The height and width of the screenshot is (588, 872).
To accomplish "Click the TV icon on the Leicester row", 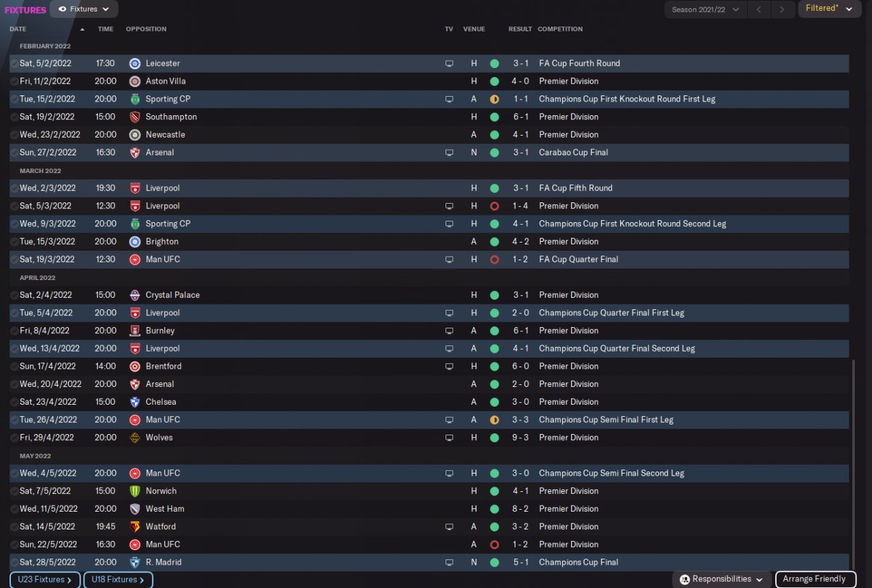I will tap(449, 63).
